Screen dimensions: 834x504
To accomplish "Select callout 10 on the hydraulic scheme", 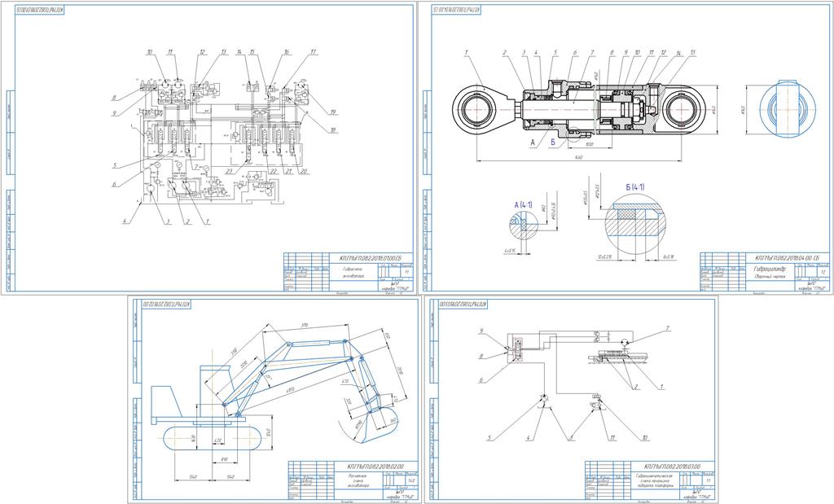I will (x=150, y=52).
